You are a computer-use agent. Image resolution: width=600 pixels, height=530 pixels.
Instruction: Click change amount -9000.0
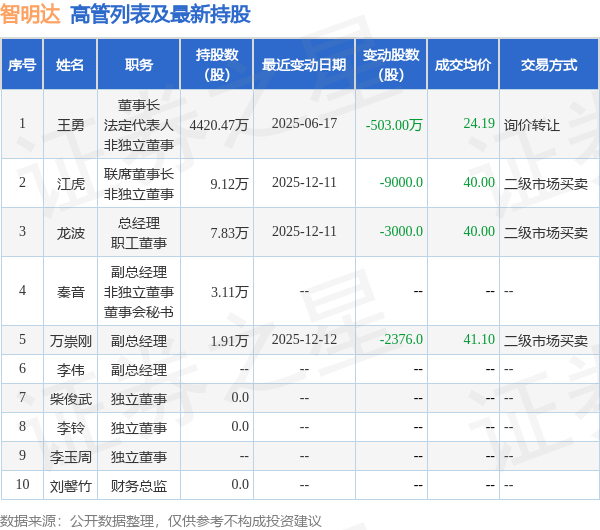click(x=401, y=182)
